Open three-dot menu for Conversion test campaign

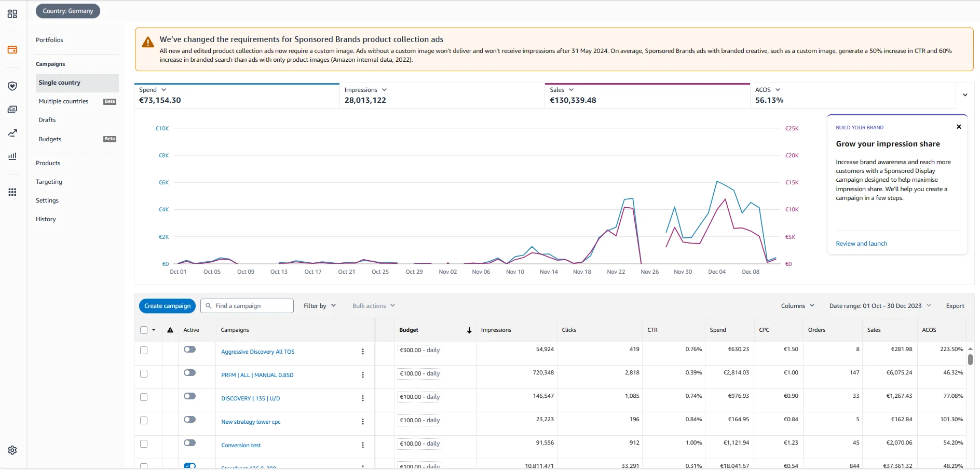click(x=363, y=445)
